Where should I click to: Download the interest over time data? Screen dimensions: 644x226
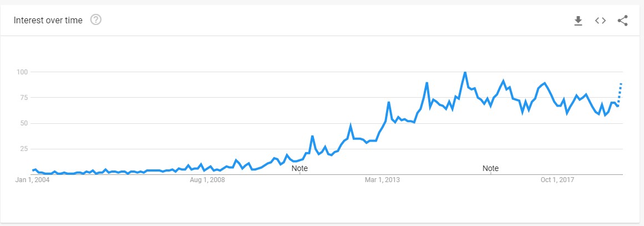coord(579,21)
